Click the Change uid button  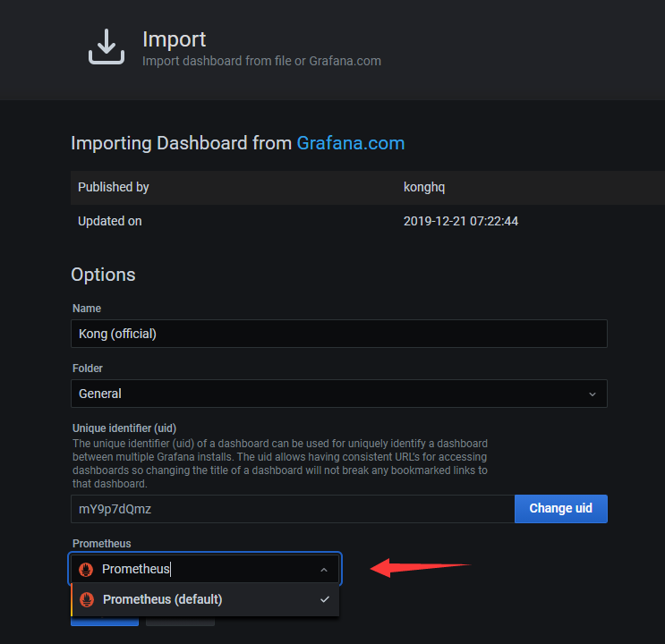(x=560, y=508)
